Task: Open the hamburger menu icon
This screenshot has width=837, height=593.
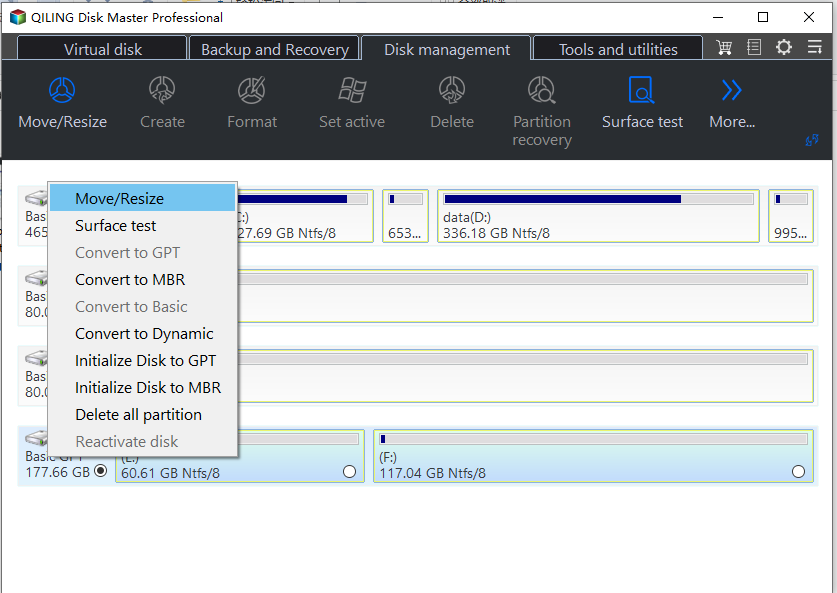Action: [815, 48]
